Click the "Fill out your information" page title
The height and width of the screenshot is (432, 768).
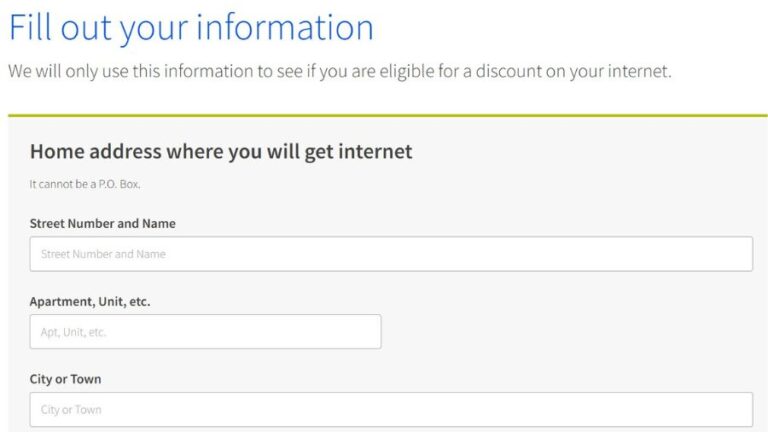pos(191,27)
